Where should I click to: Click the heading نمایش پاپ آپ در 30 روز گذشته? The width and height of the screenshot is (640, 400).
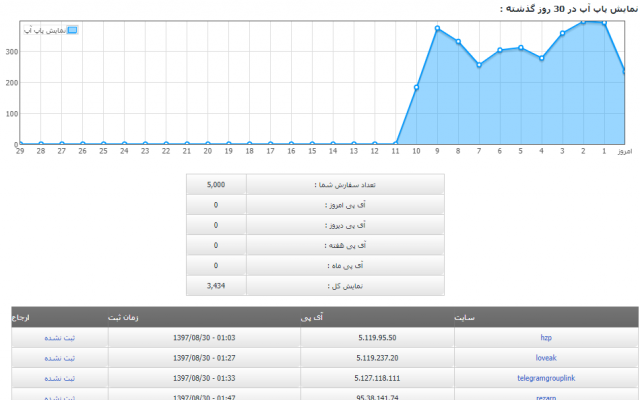click(569, 9)
